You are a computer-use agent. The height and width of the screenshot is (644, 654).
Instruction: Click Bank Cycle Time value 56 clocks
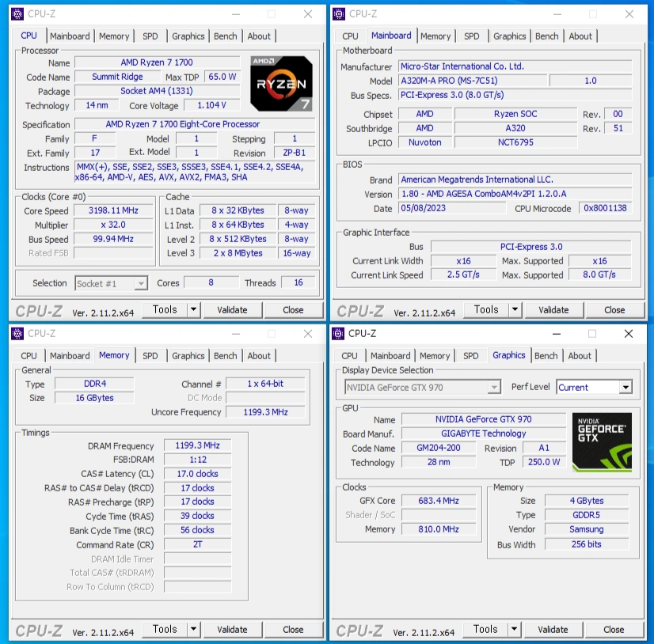pyautogui.click(x=198, y=530)
